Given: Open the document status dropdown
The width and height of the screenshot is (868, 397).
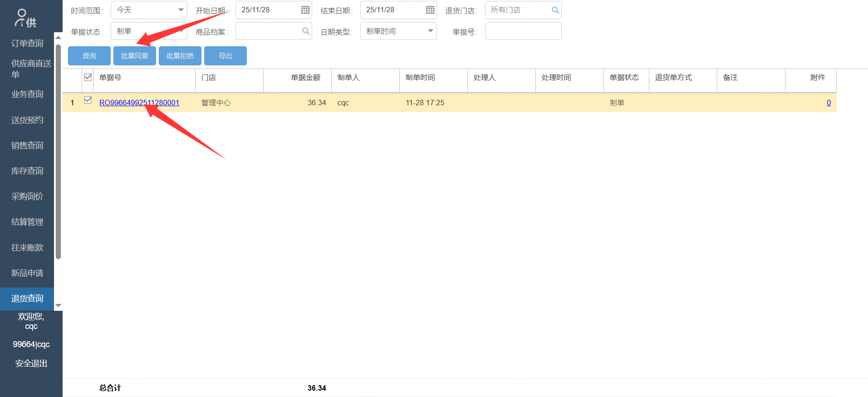Looking at the screenshot, I should (x=181, y=31).
